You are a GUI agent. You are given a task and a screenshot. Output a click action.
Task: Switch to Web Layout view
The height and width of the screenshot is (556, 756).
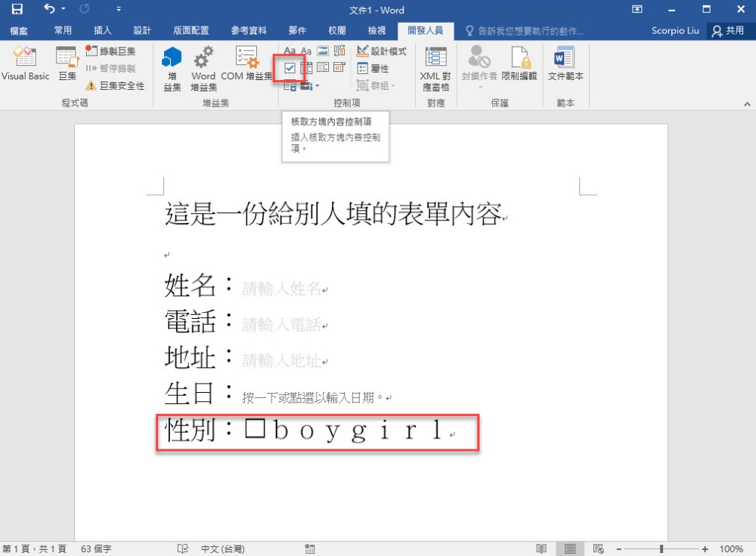coord(598,548)
